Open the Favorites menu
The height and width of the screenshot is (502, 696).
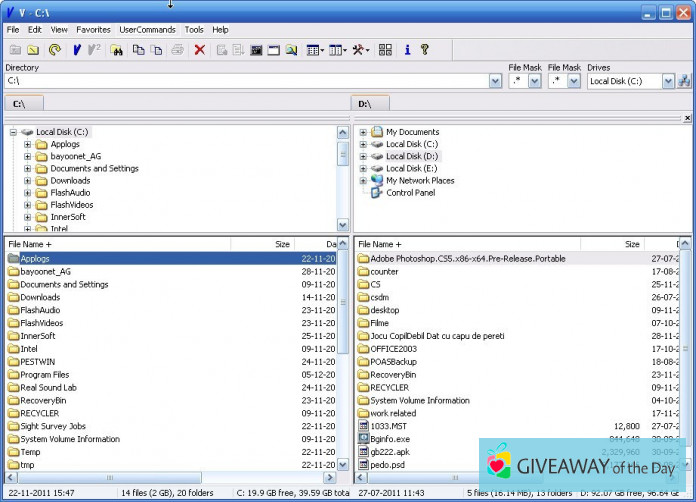93,30
